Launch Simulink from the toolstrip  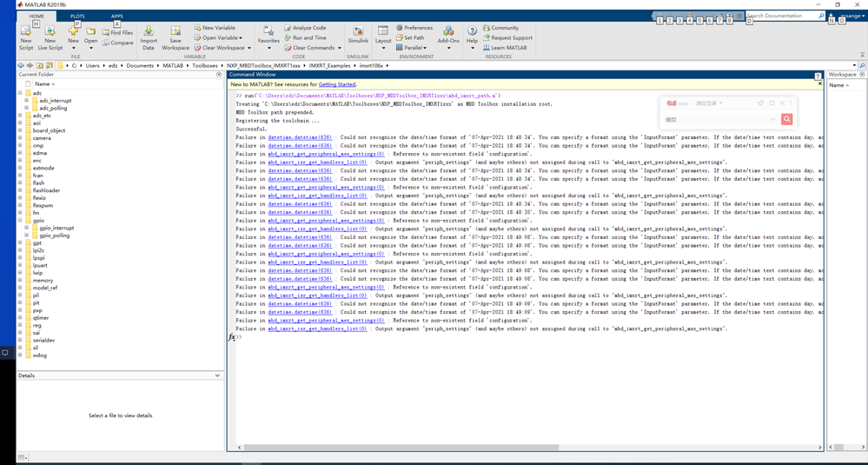click(358, 36)
